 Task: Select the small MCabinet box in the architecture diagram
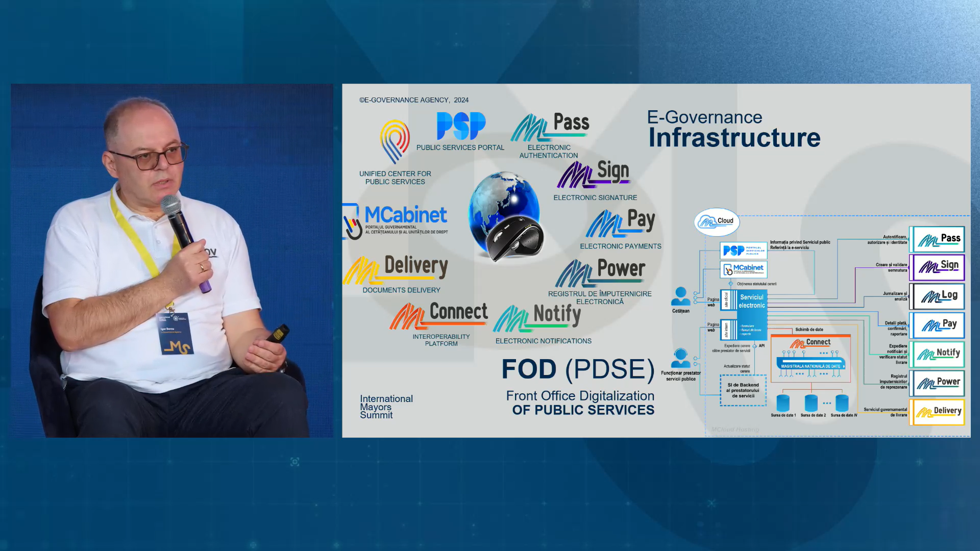coord(744,269)
